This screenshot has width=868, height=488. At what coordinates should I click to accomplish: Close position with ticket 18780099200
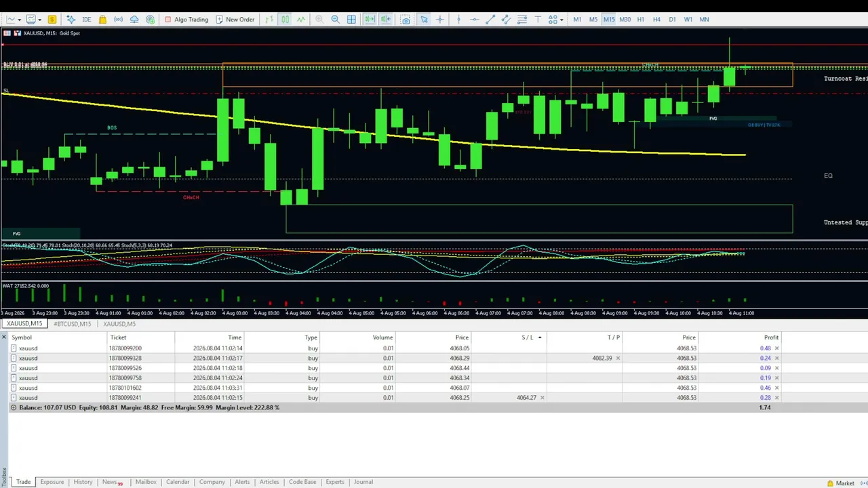(776, 348)
